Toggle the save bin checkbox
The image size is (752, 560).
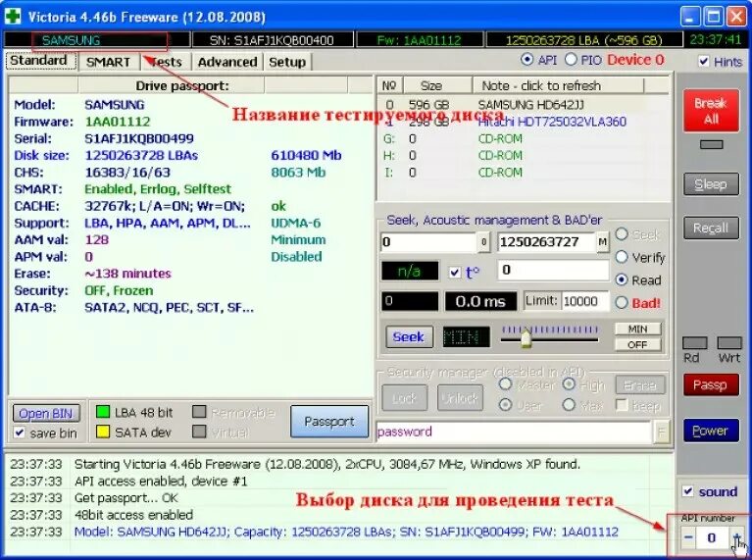pos(20,433)
